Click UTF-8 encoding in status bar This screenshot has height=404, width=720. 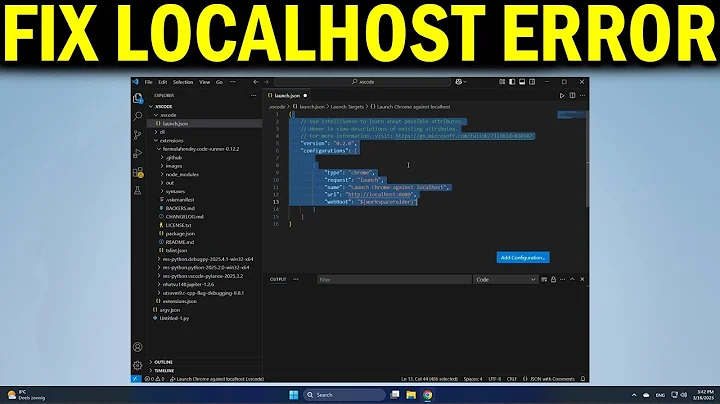pyautogui.click(x=495, y=379)
